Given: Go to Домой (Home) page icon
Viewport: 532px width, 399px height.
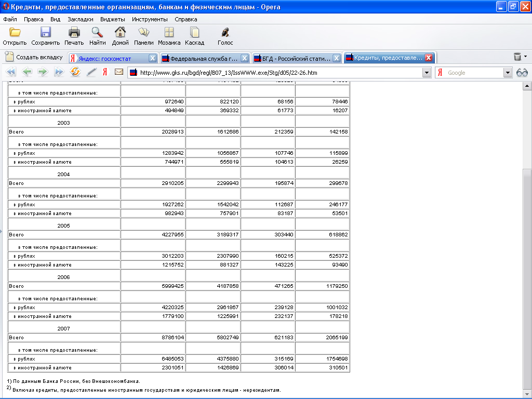Looking at the screenshot, I should 120,33.
